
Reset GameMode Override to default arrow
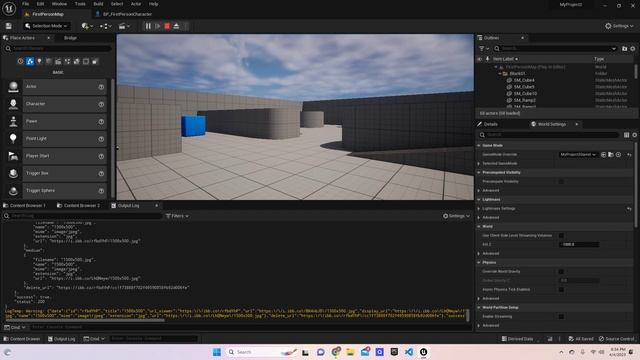pos(629,155)
